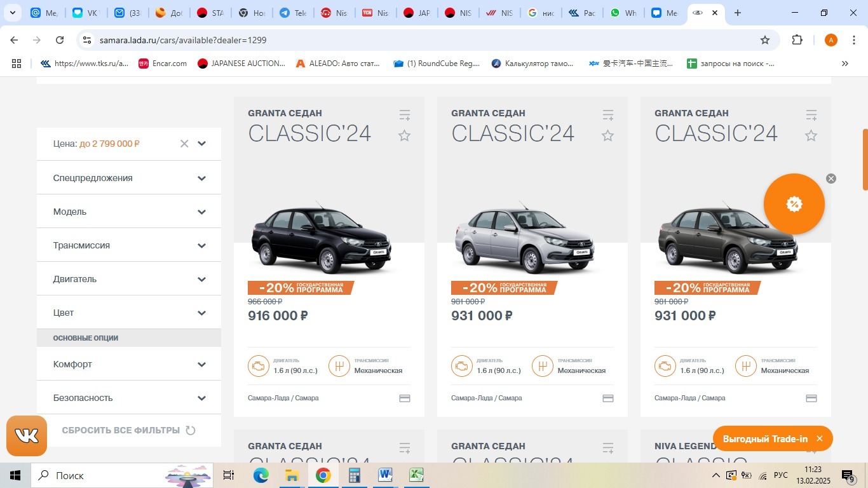Add black Granta priced 916 000 ₽ to comparison
Screen dimensions: 868x488
(405, 115)
